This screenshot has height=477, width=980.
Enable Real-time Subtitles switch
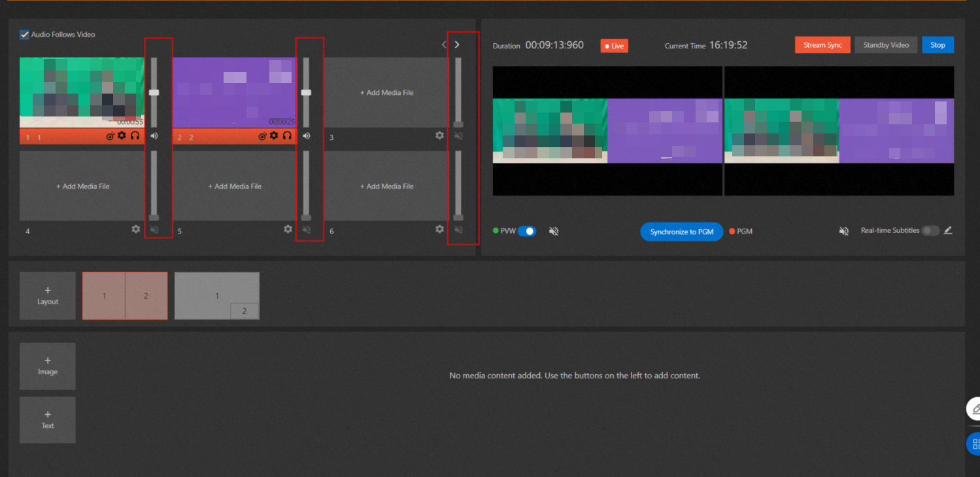click(930, 230)
